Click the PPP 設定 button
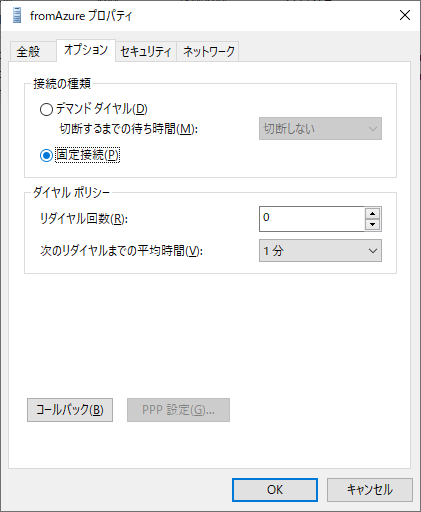Screen dimensions: 421x512 (x=178, y=410)
